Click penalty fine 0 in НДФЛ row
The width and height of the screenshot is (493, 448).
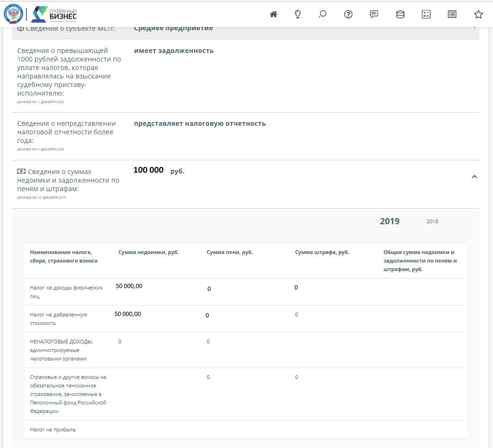[296, 288]
